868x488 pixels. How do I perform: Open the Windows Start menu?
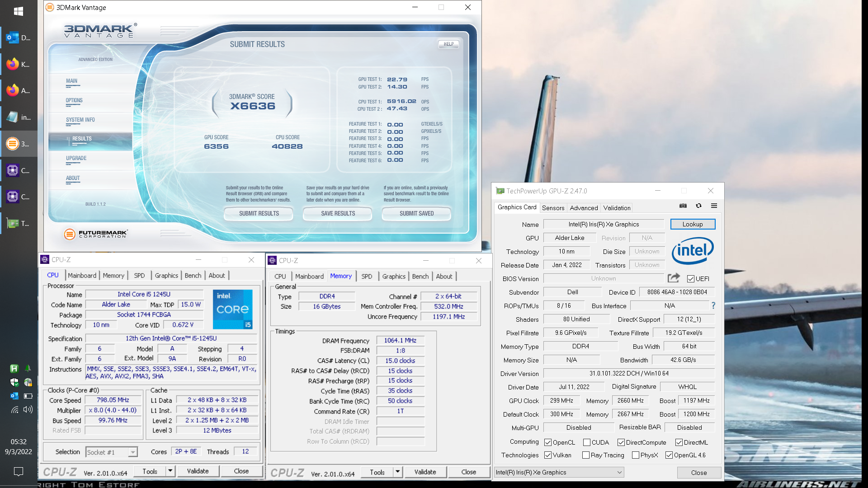(19, 11)
